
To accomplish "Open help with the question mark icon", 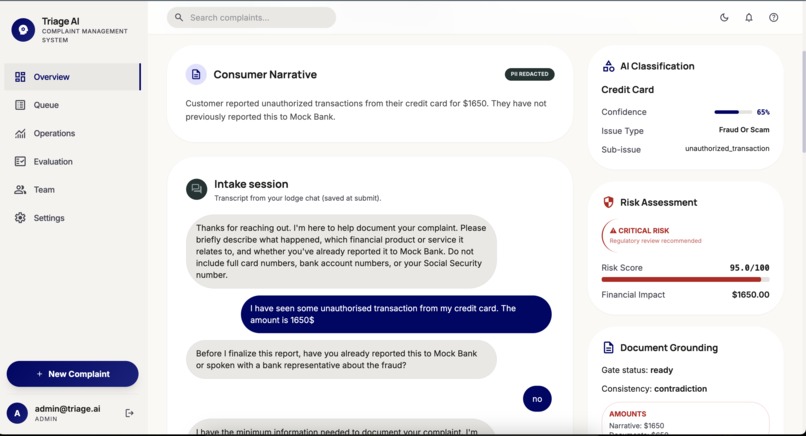I will tap(774, 17).
